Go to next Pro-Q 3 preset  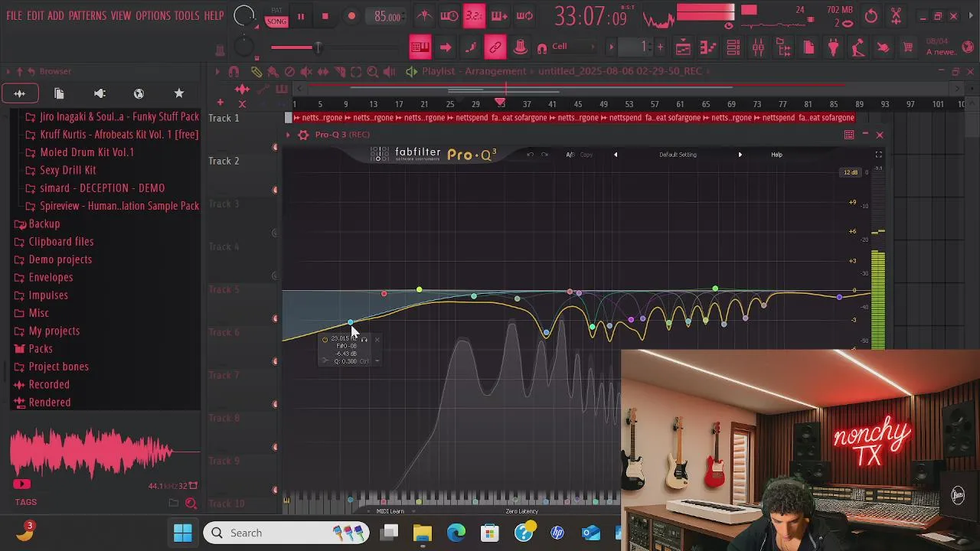click(x=740, y=155)
